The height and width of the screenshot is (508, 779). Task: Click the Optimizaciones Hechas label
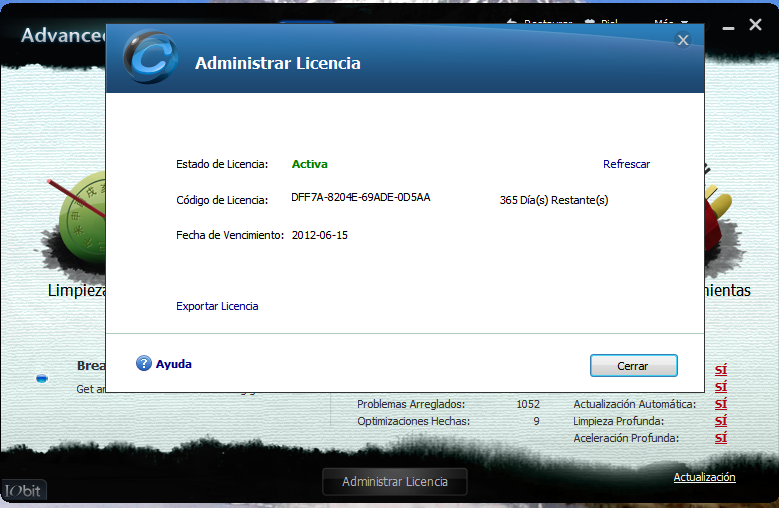pyautogui.click(x=413, y=421)
